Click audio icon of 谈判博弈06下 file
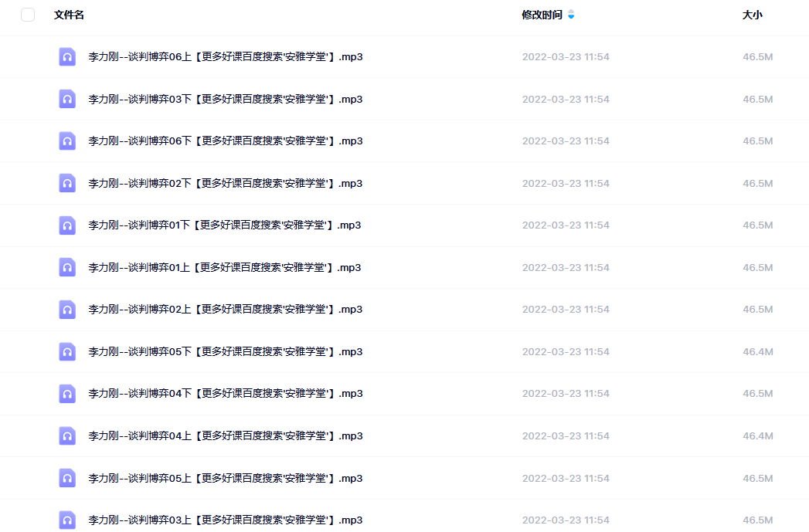Image resolution: width=809 pixels, height=532 pixels. pos(67,141)
